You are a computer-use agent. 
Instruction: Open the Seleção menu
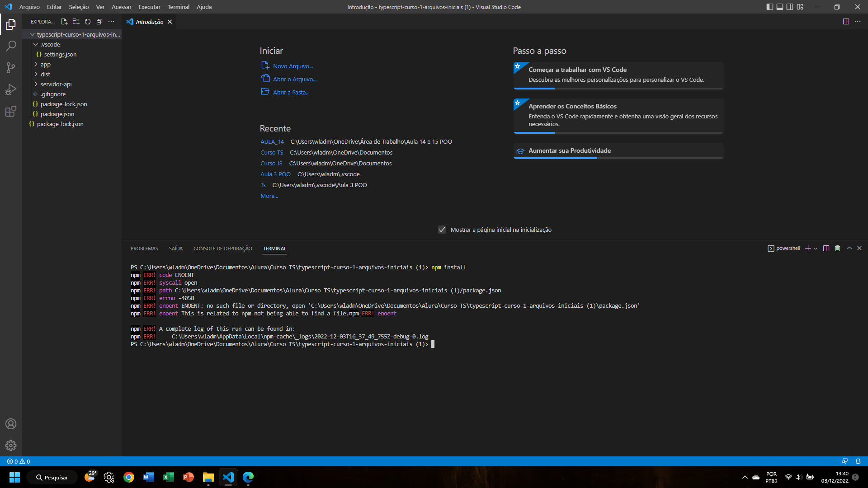point(79,7)
